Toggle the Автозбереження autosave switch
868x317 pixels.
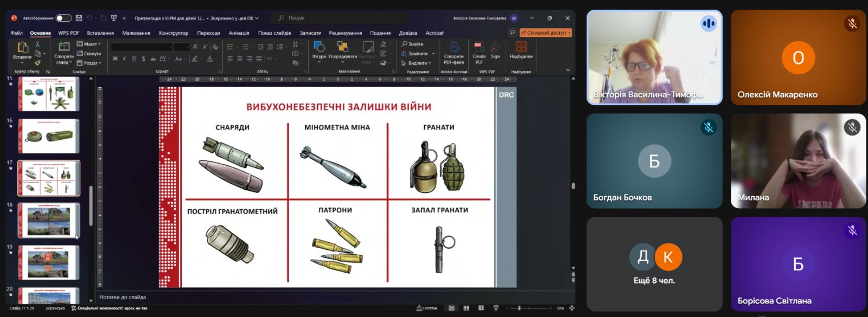point(63,18)
